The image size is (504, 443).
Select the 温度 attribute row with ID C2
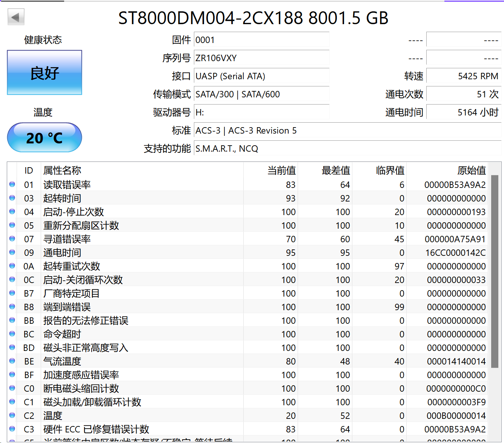(x=151, y=415)
